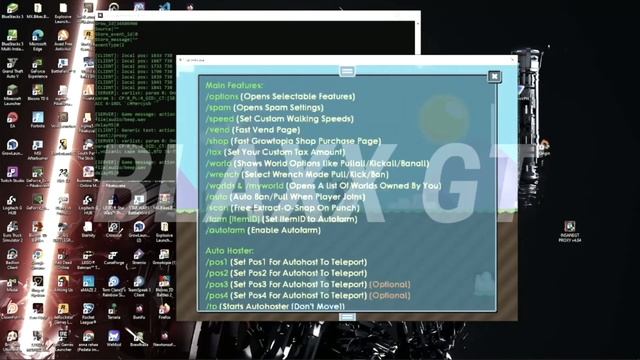The width and height of the screenshot is (640, 360).
Task: Click the Badlion Client shortcut
Action: click(12, 259)
